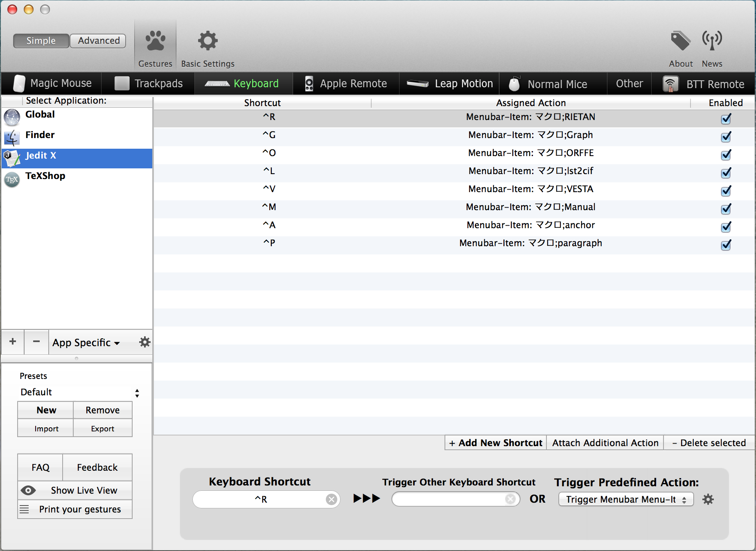The height and width of the screenshot is (551, 756).
Task: Open the News antenna icon
Action: point(712,41)
